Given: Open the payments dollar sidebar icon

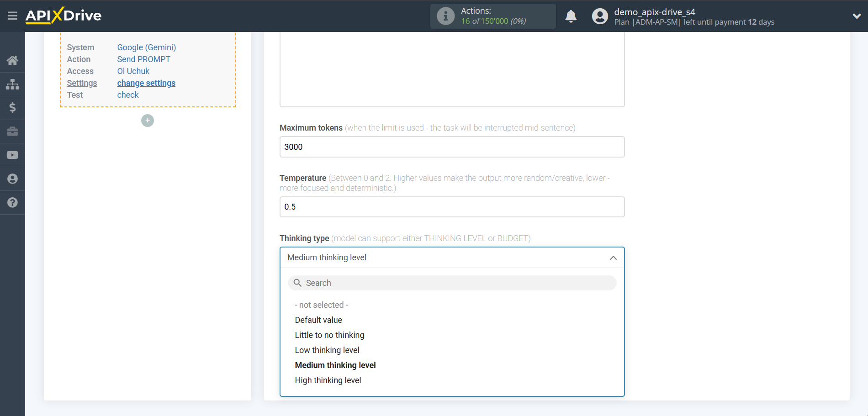Looking at the screenshot, I should pyautogui.click(x=12, y=108).
